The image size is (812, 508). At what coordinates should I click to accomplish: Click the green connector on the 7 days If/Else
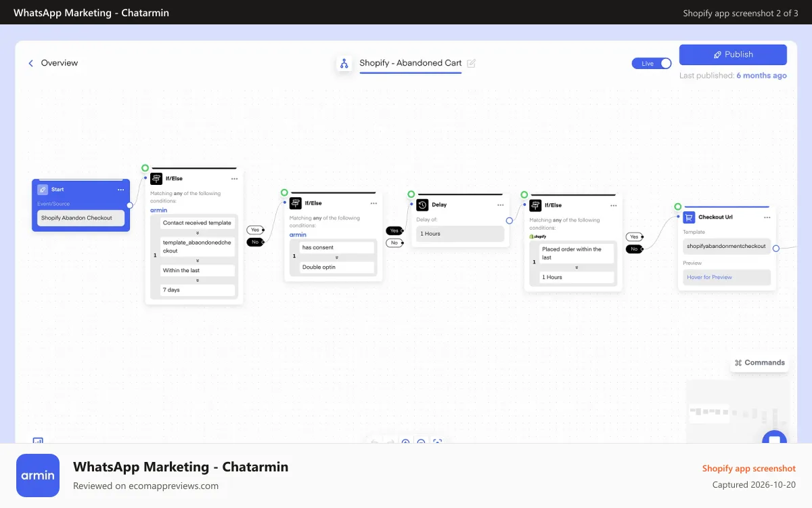[x=145, y=168]
